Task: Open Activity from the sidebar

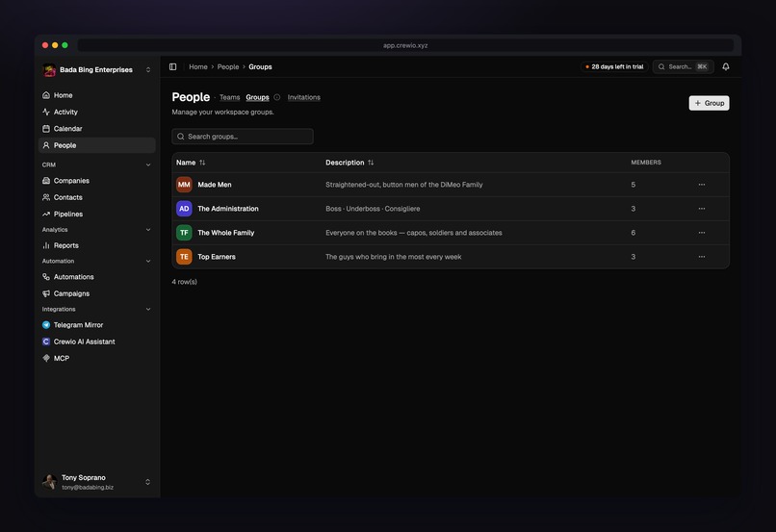Action: (x=96, y=112)
